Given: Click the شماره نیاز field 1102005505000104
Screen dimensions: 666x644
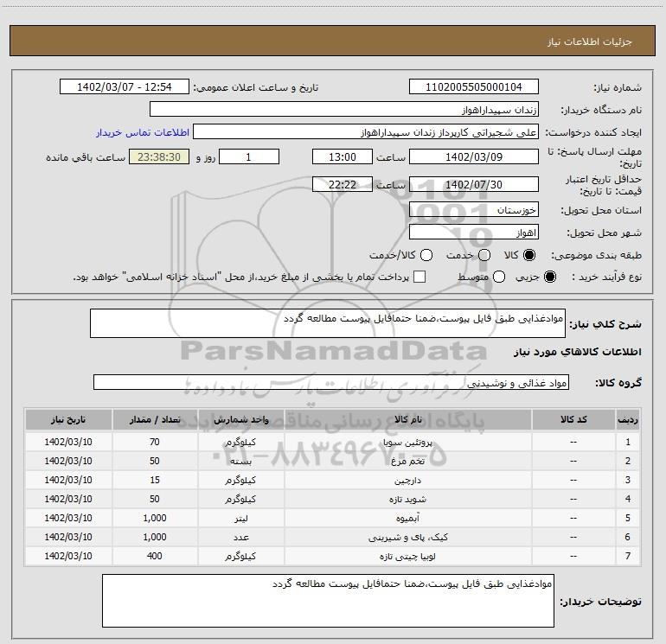Looking at the screenshot, I should 474,87.
